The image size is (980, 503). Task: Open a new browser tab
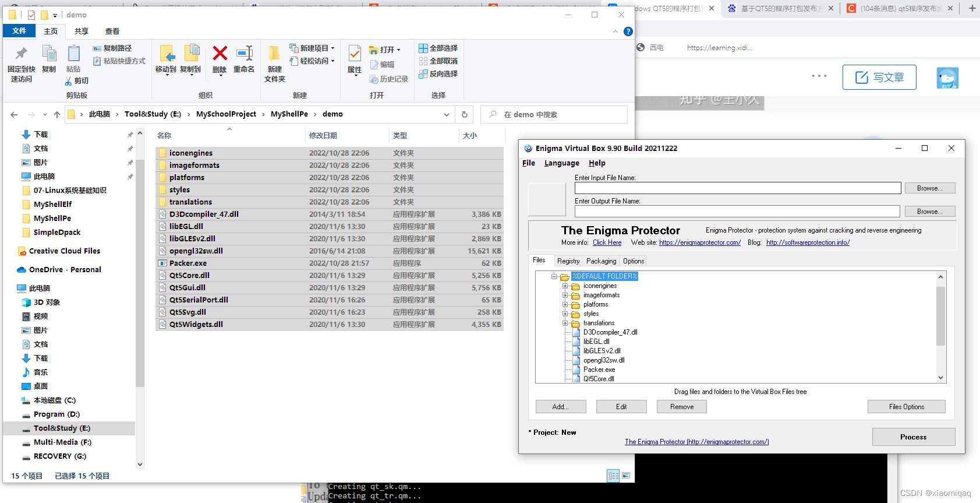(972, 8)
